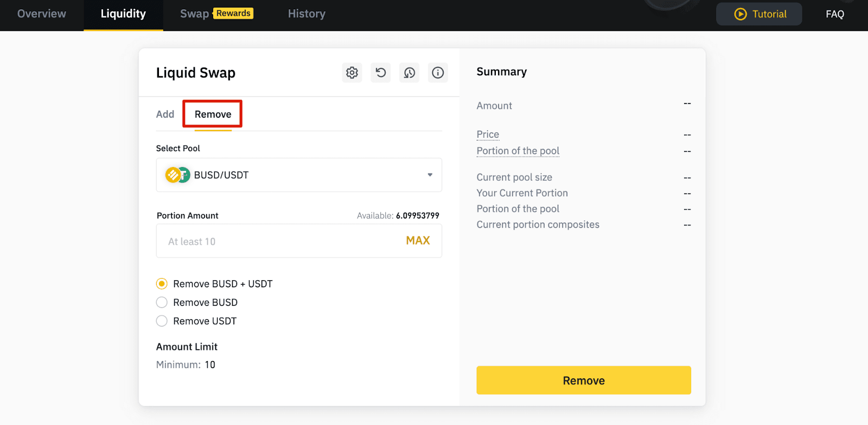Screen dimensions: 868x425
Task: Select Remove BUSD + USDT option
Action: tap(162, 284)
